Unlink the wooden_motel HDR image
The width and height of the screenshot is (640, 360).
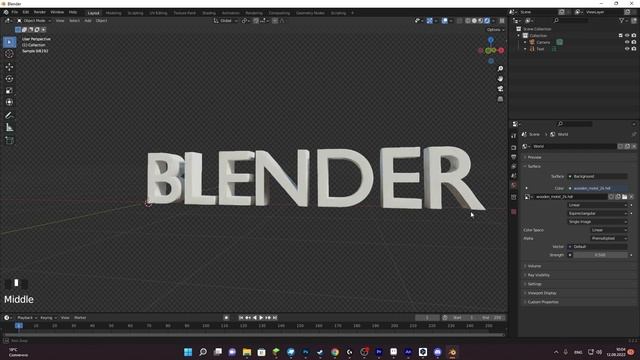631,197
